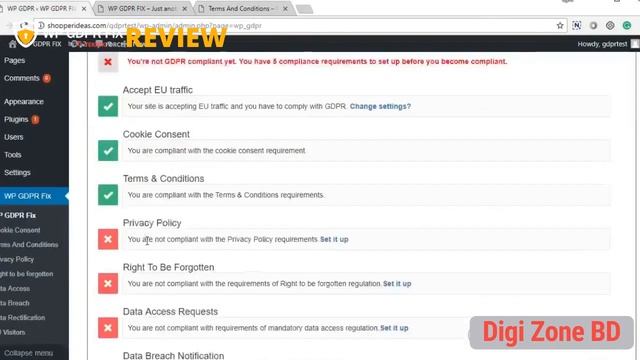Viewport: 640px width, 360px height.
Task: Click Set it up for Privacy Policy
Action: pos(334,239)
